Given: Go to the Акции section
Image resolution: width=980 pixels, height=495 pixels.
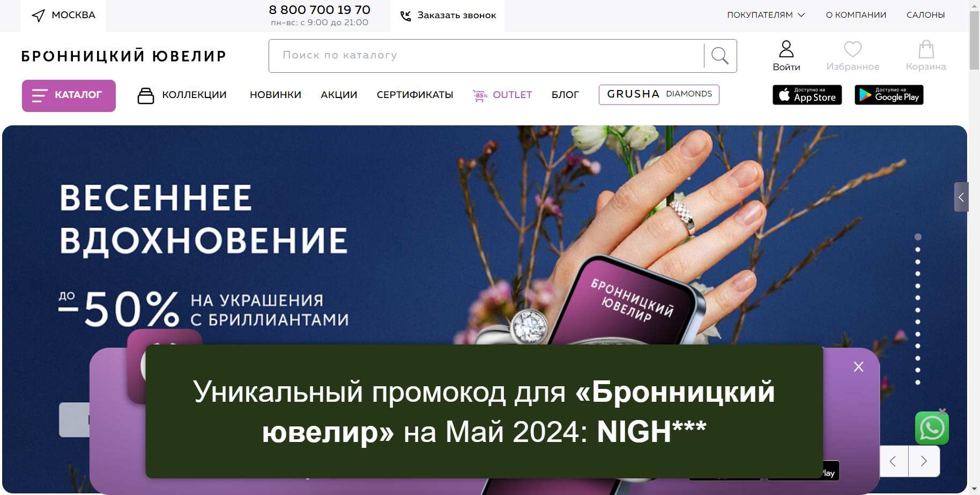Looking at the screenshot, I should click(x=339, y=95).
